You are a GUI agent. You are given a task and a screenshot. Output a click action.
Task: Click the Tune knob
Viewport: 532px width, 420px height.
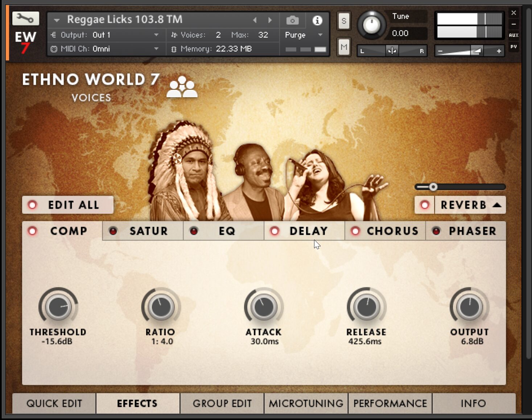click(x=371, y=25)
